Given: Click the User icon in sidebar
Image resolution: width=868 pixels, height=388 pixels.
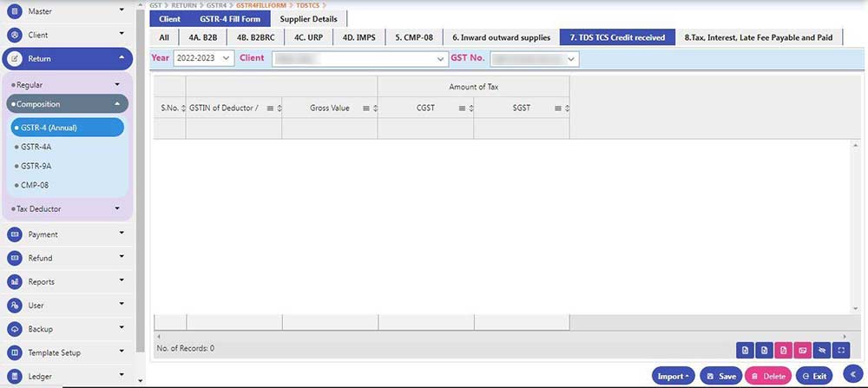Looking at the screenshot, I should click(x=14, y=306).
